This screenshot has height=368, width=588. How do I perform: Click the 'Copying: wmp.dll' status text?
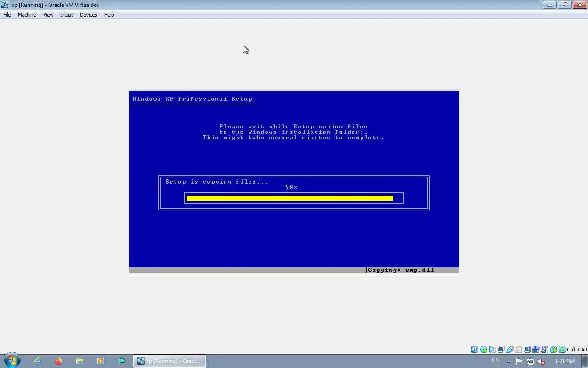tap(401, 270)
